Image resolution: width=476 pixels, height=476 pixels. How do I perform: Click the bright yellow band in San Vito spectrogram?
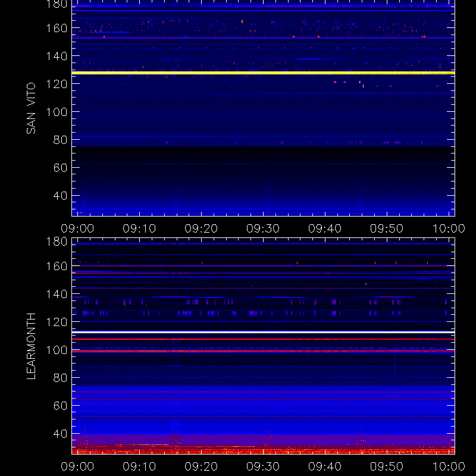263,73
